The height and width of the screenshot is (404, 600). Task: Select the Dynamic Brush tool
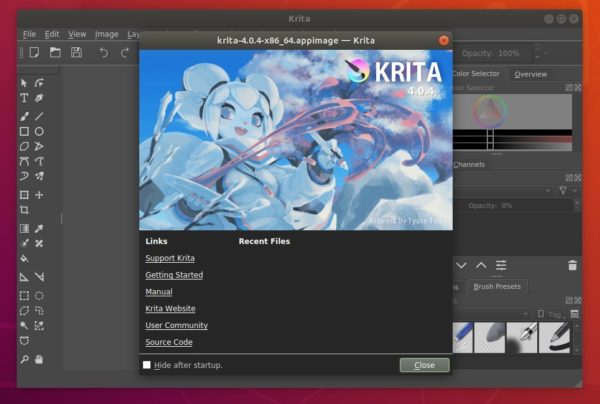[x=24, y=176]
